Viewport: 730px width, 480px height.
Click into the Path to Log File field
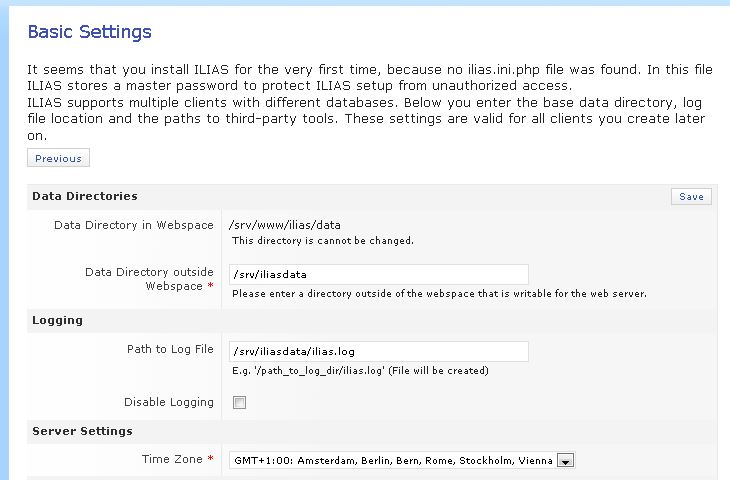point(378,351)
